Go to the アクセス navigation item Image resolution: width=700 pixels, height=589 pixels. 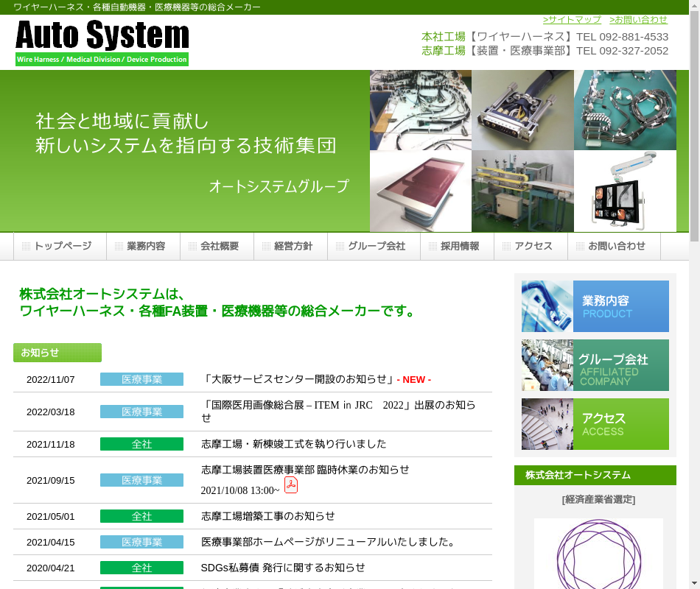point(531,247)
